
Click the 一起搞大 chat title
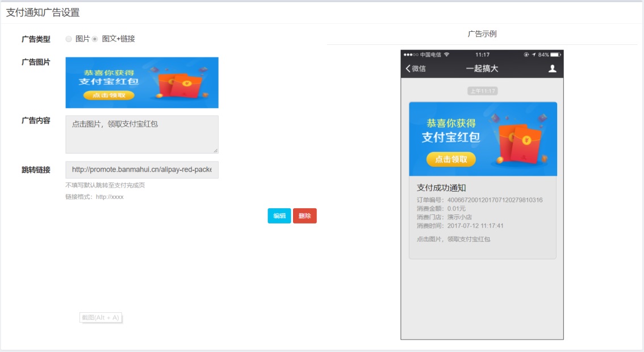coord(482,69)
